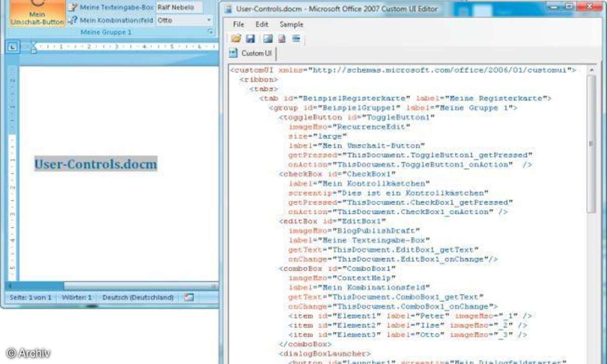
Task: Click the item Element2 label="Ilse" line
Action: click(x=408, y=325)
